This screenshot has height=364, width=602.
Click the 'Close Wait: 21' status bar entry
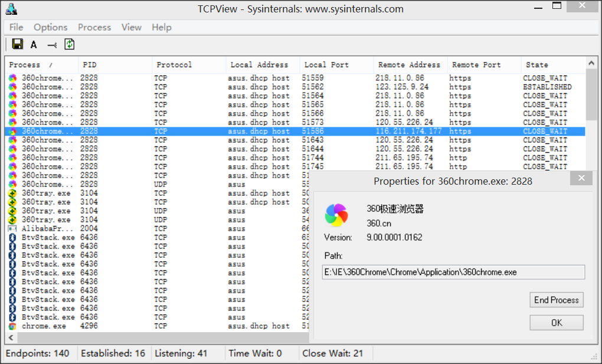(x=332, y=353)
